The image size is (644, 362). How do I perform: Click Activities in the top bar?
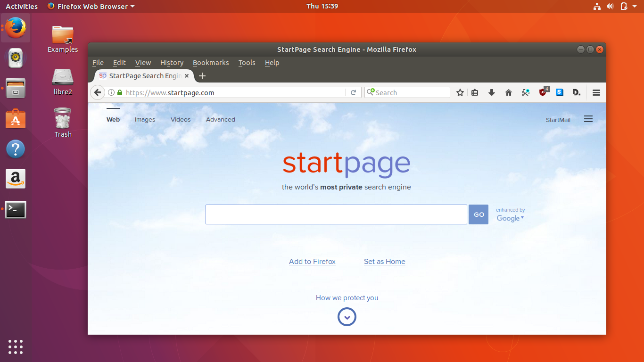click(x=22, y=6)
